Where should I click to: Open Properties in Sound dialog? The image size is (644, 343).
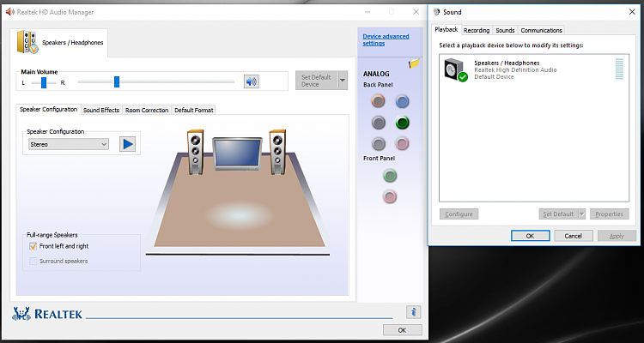click(x=609, y=214)
